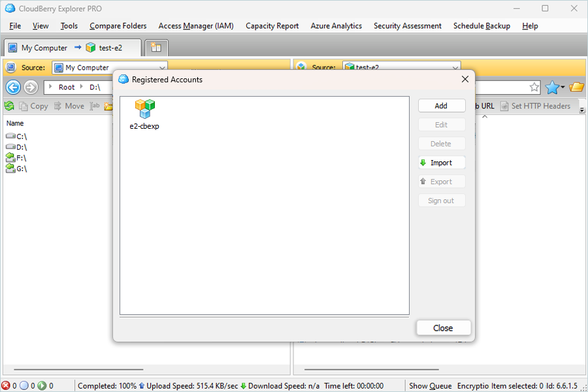588x392 pixels.
Task: Close the Registered Accounts dialog via Close button
Action: click(443, 328)
